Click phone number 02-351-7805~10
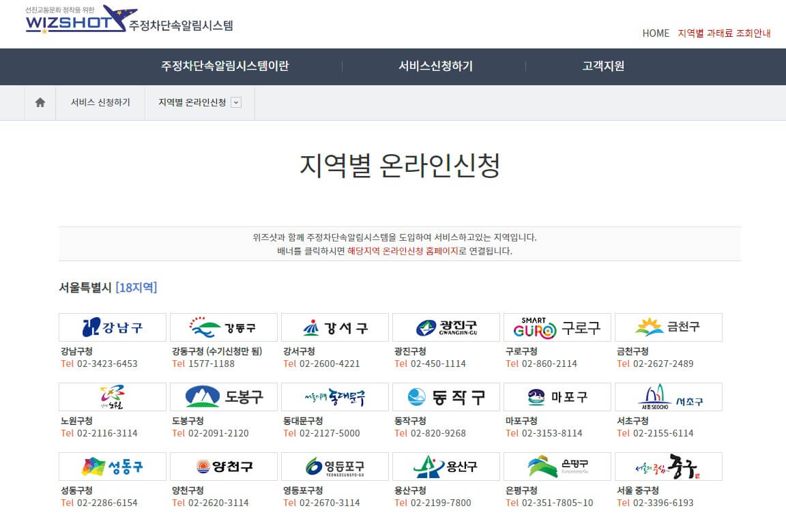The height and width of the screenshot is (532, 786). [557, 503]
